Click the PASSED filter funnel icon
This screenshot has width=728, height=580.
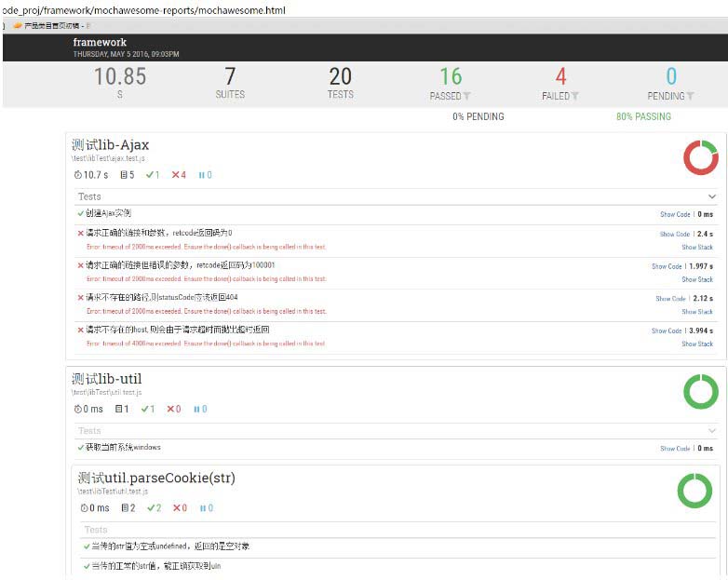click(x=467, y=96)
